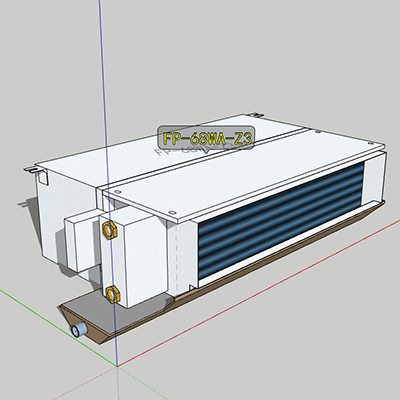Click the blue drain pipe outlet

point(79,330)
